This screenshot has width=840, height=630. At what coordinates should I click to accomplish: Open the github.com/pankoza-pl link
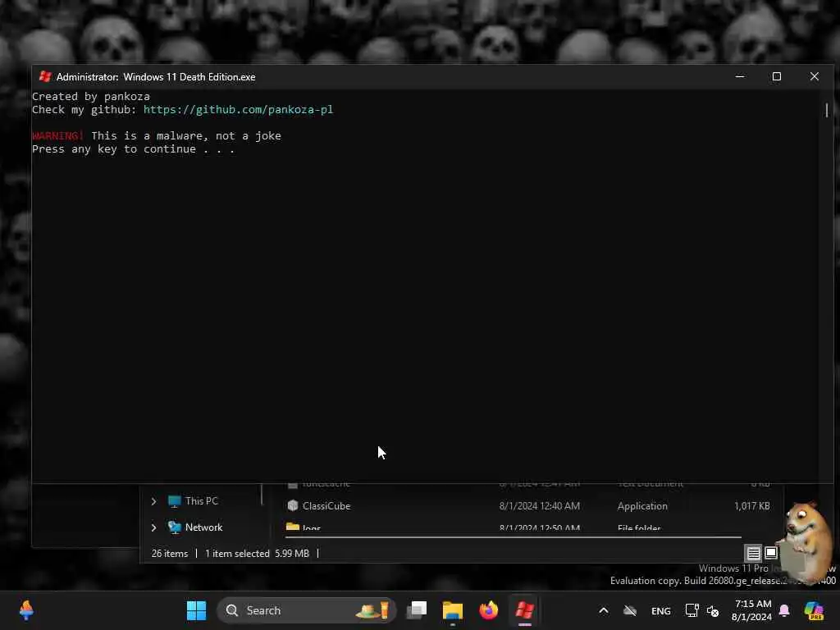tap(238, 109)
